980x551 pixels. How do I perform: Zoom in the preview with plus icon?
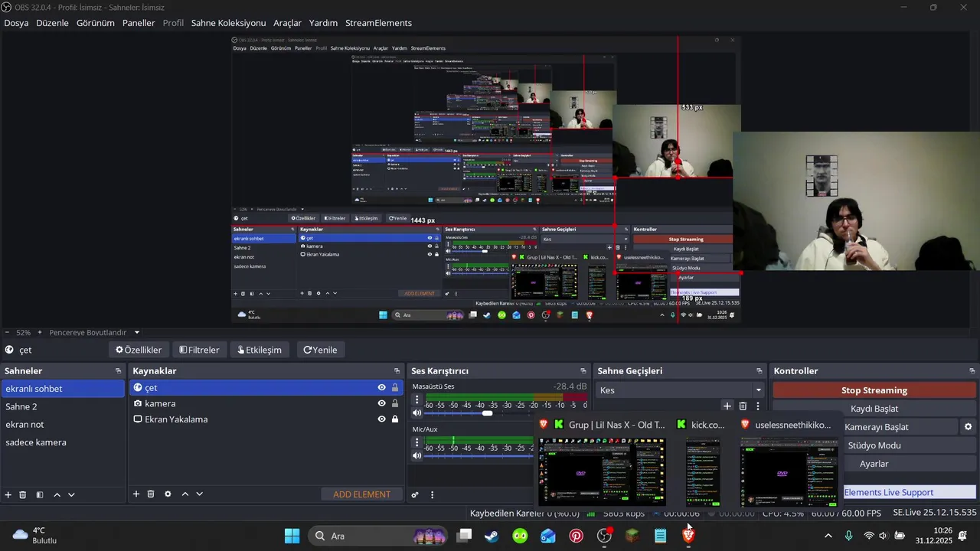point(40,333)
